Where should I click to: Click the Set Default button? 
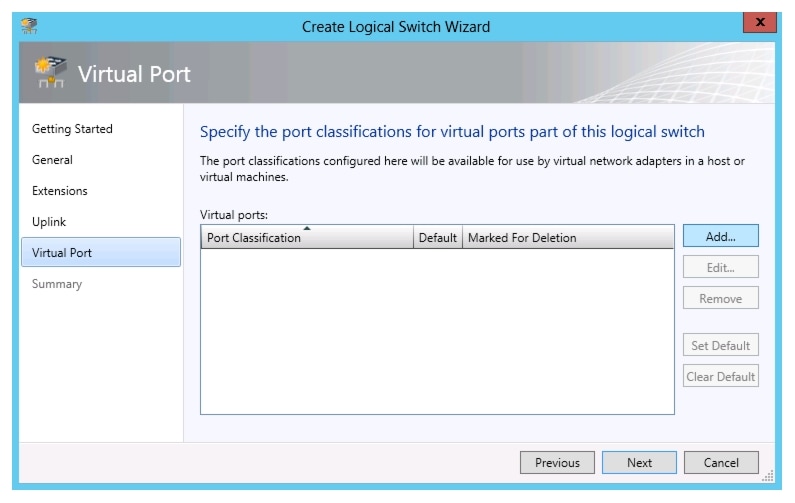point(720,345)
